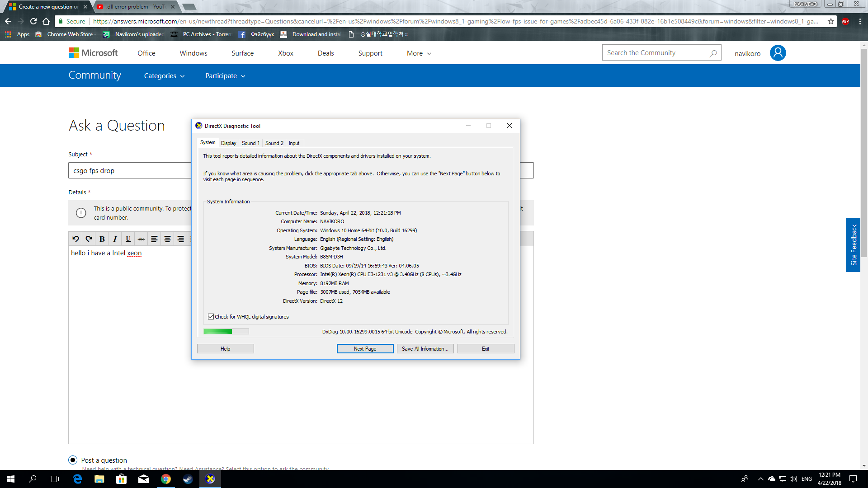Go back in Chrome browser
Image resolution: width=868 pixels, height=488 pixels.
pyautogui.click(x=8, y=21)
